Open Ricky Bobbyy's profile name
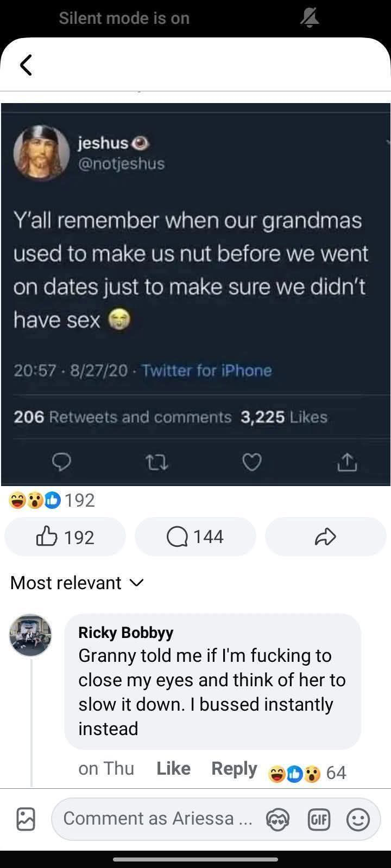 [125, 633]
